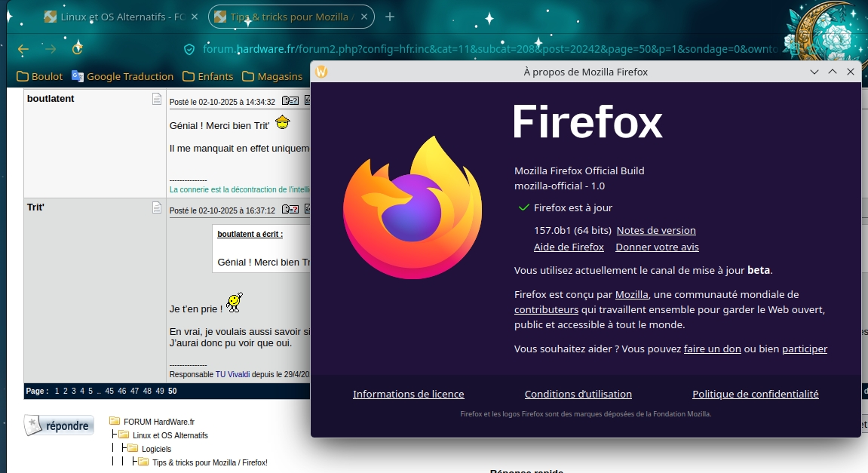
Task: Click the répondre button
Action: coord(60,425)
